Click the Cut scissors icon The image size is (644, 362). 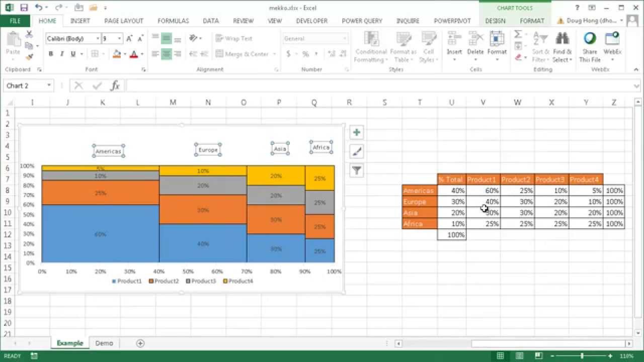(29, 34)
